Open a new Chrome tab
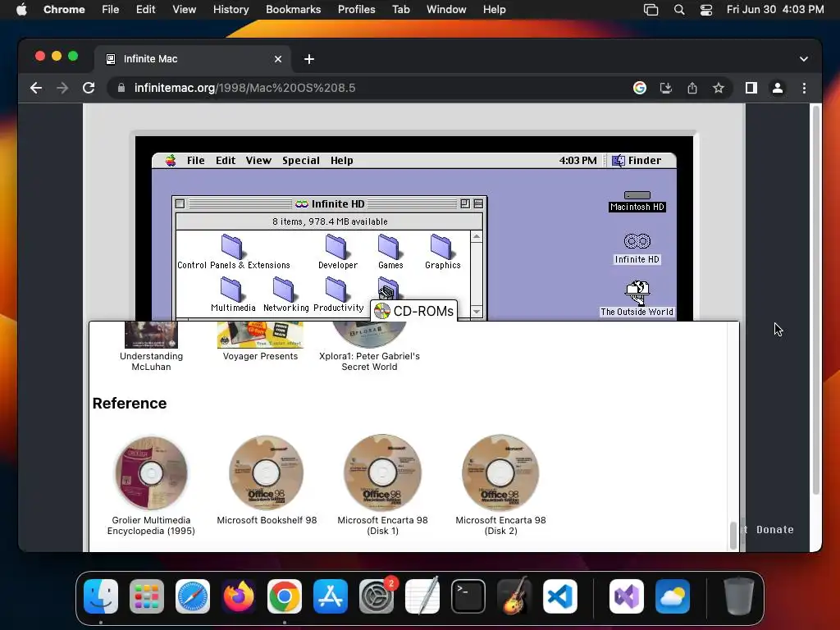This screenshot has height=630, width=840. [x=309, y=59]
